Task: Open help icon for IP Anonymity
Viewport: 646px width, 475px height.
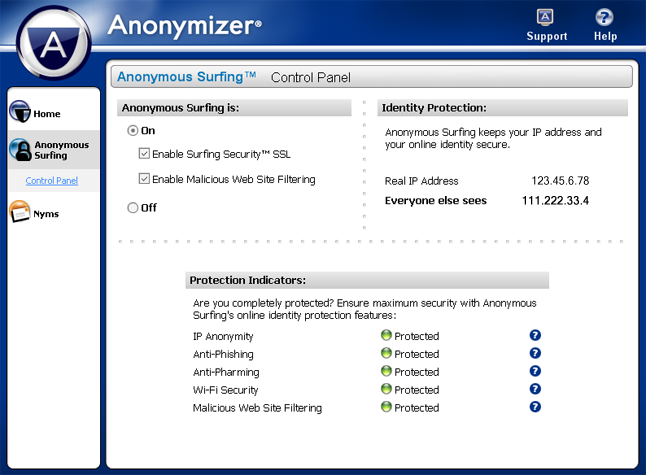Action: (535, 336)
